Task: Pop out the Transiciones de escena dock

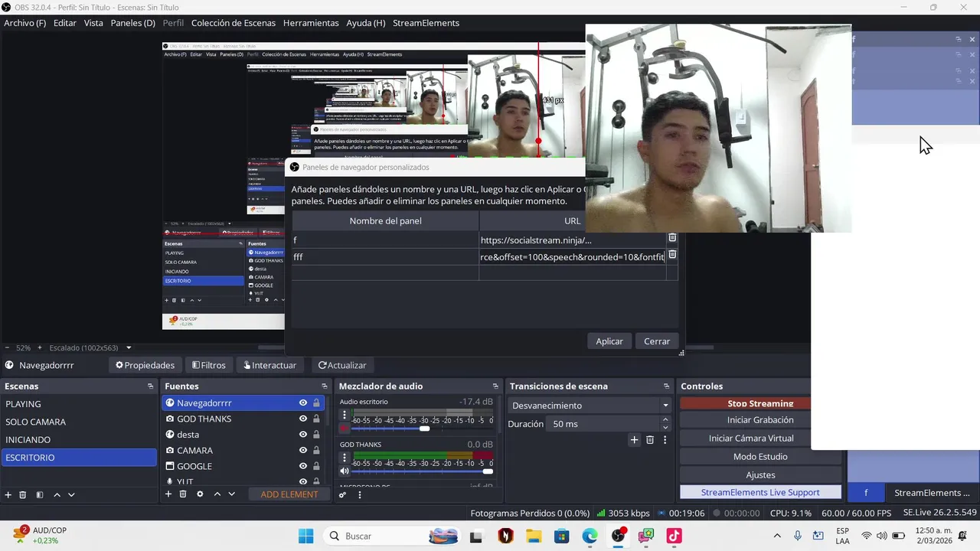Action: tap(666, 386)
